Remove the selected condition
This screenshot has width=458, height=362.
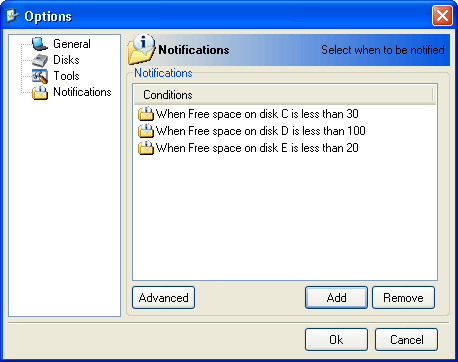tap(403, 297)
